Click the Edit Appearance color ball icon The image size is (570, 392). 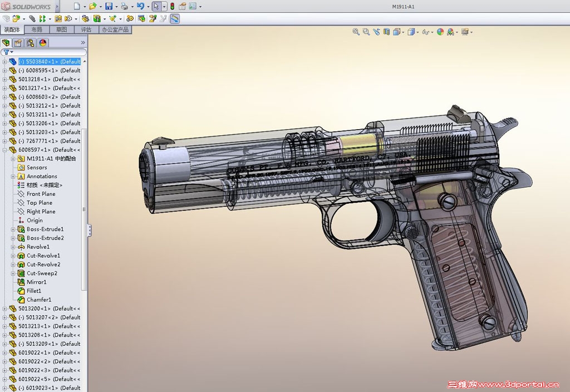click(440, 32)
